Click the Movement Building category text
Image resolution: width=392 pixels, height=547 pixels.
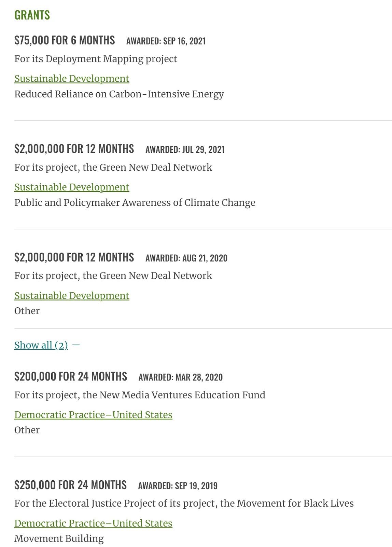tap(59, 538)
